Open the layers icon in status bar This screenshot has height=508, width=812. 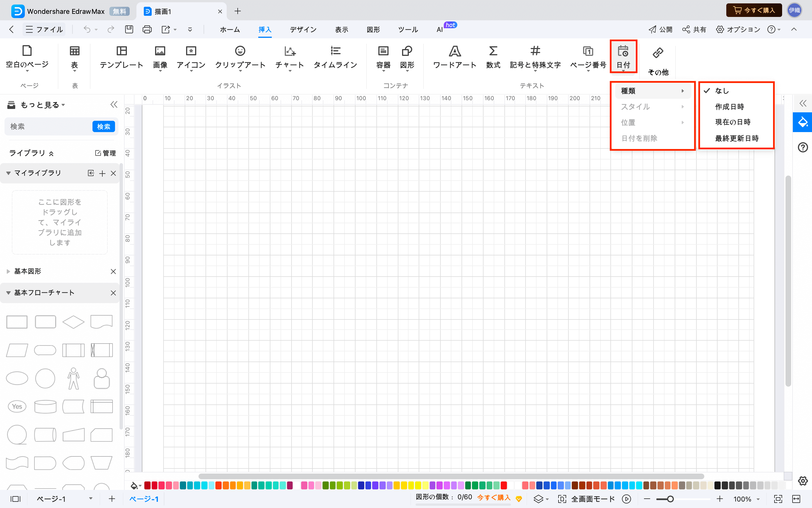click(538, 499)
